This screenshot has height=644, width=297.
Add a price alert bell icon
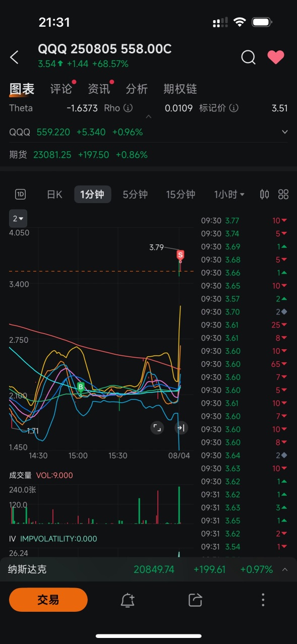click(128, 600)
